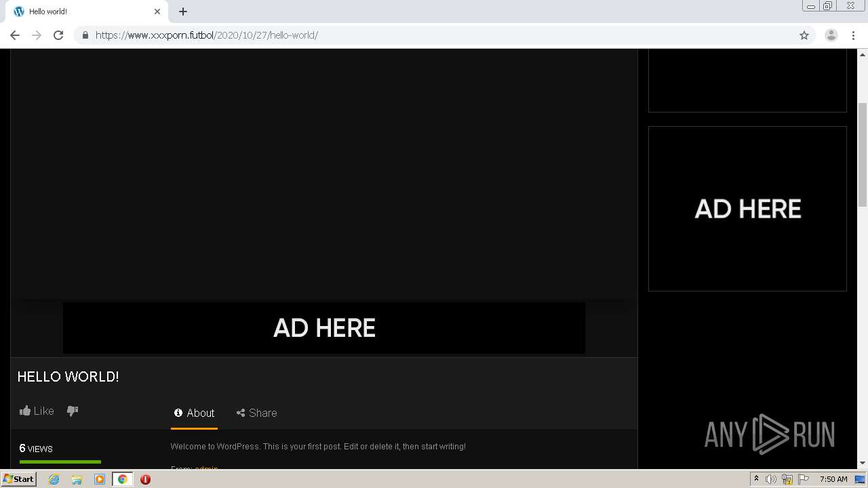868x488 pixels.
Task: Open the Opera icon in taskbar
Action: click(x=145, y=479)
